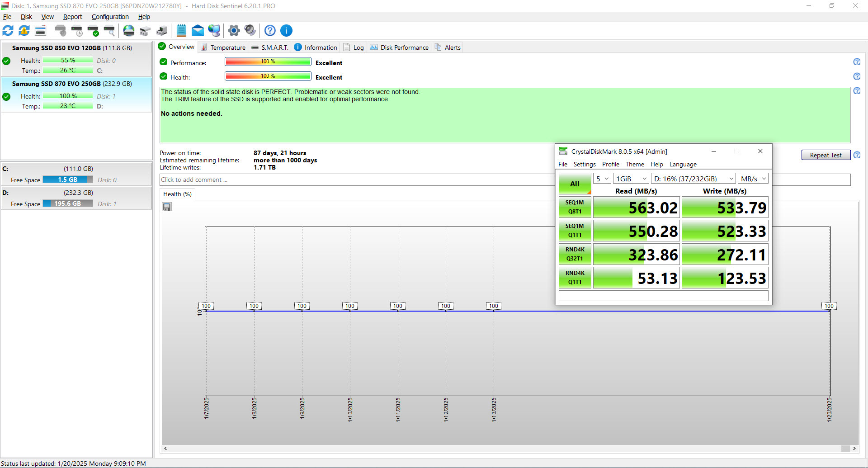The image size is (868, 468).
Task: Select Samsung SSD 870 EVO 250GB disk
Action: tap(76, 95)
